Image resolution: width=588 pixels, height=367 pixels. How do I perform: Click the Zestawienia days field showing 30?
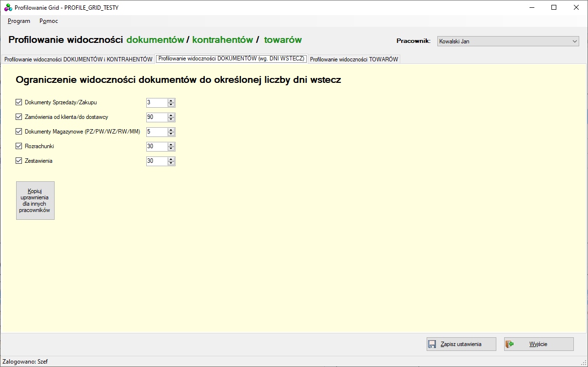coord(157,161)
